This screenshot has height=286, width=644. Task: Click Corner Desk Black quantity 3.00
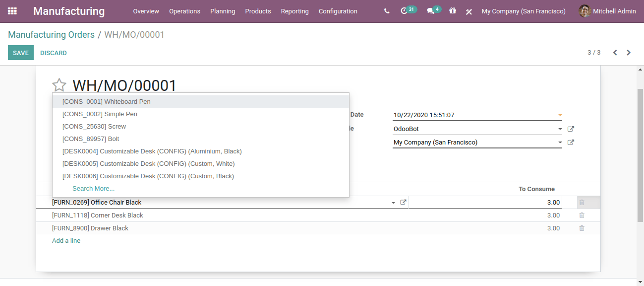point(553,215)
